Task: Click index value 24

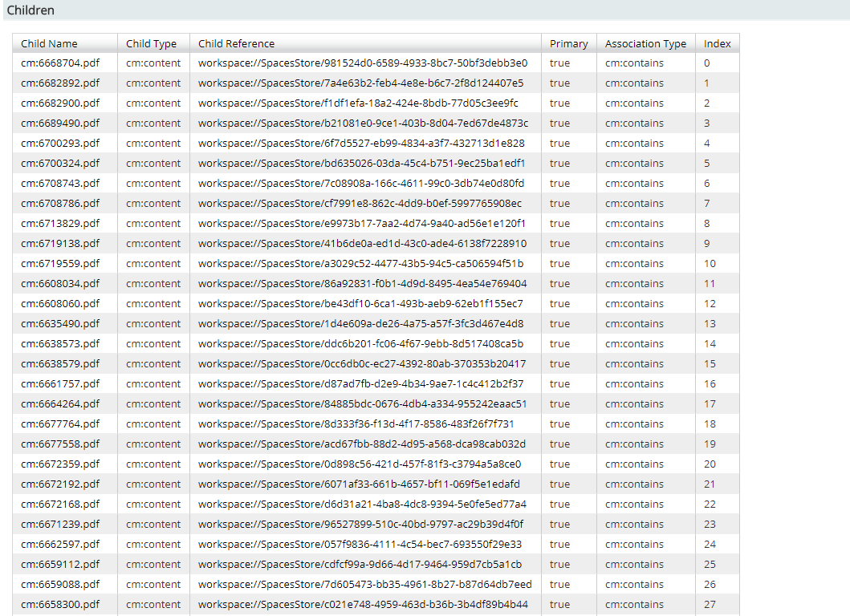Action: [710, 544]
